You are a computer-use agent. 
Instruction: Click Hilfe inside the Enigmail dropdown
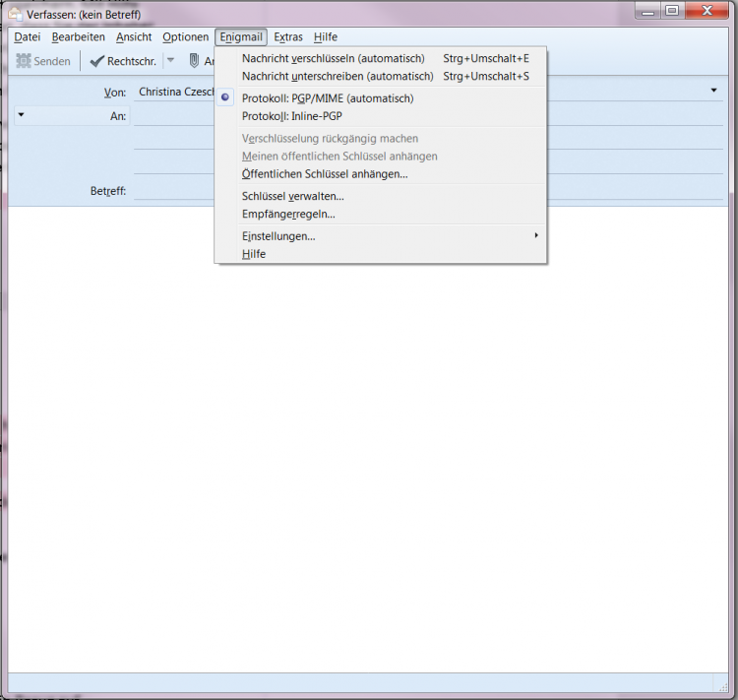click(x=254, y=254)
